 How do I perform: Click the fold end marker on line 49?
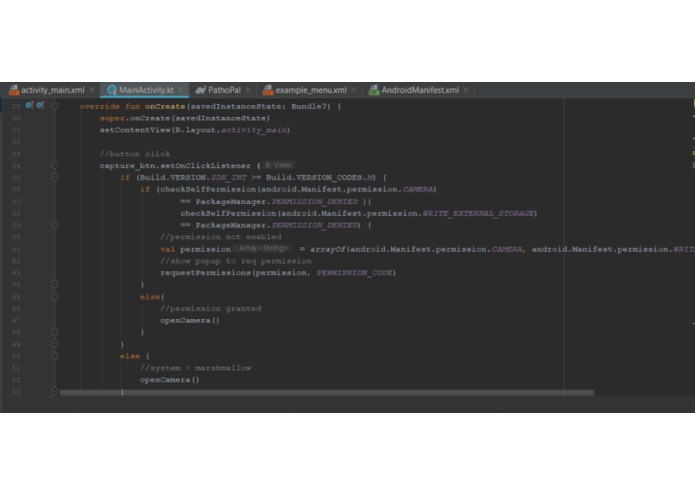55,343
